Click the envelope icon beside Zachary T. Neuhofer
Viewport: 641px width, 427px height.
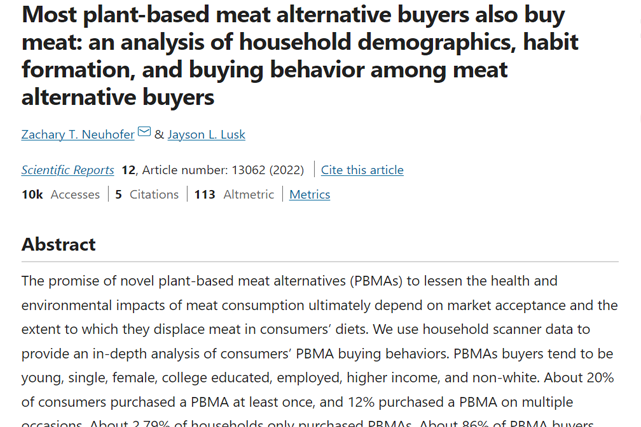[x=144, y=132]
